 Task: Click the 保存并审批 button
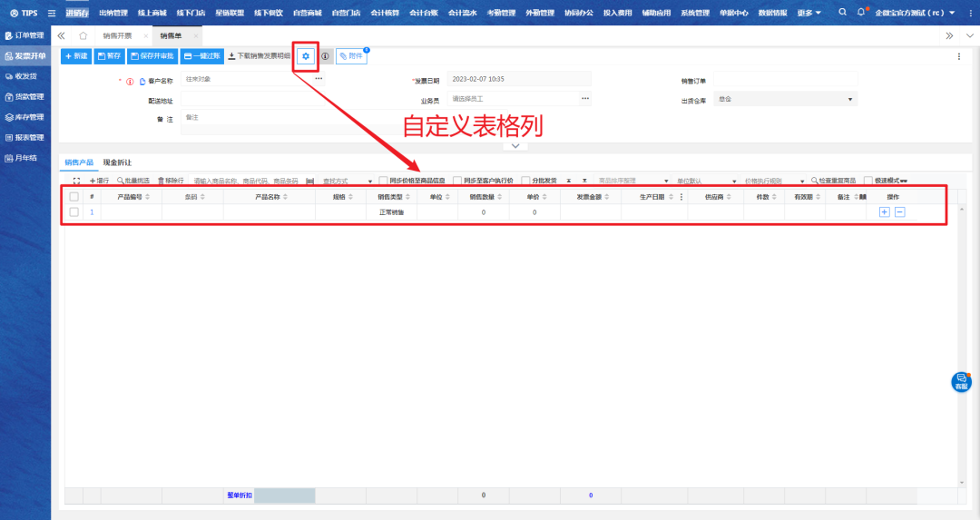pos(151,56)
